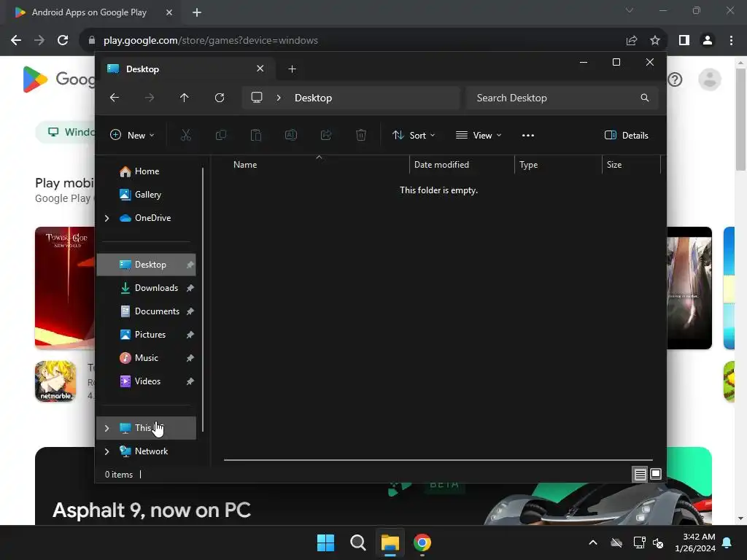Click Desktop in the address bar breadcrumb
The width and height of the screenshot is (747, 560).
pos(313,98)
